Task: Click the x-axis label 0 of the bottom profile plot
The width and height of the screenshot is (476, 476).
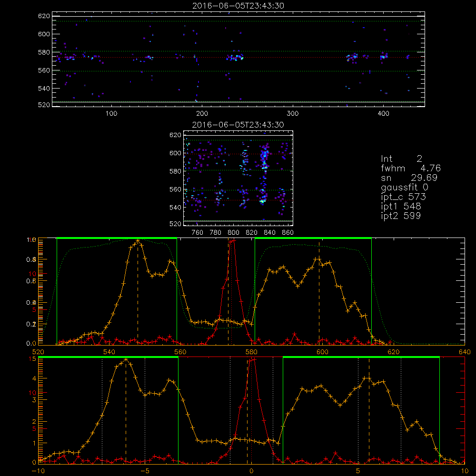Action: pos(251,471)
